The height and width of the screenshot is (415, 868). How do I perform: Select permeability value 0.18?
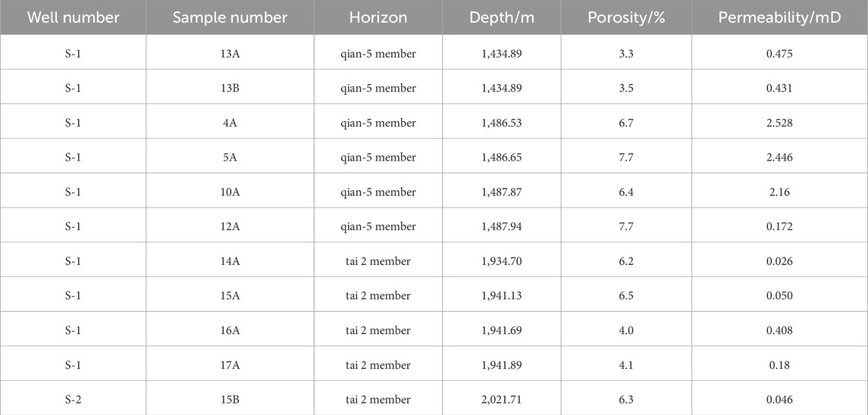coord(779,365)
